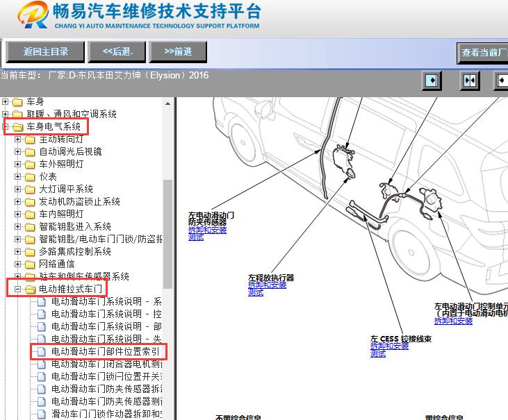This screenshot has height=420, width=508.
Task: Click page icon of 电动滑动车门锁闩位置开关
Action: coord(42,377)
